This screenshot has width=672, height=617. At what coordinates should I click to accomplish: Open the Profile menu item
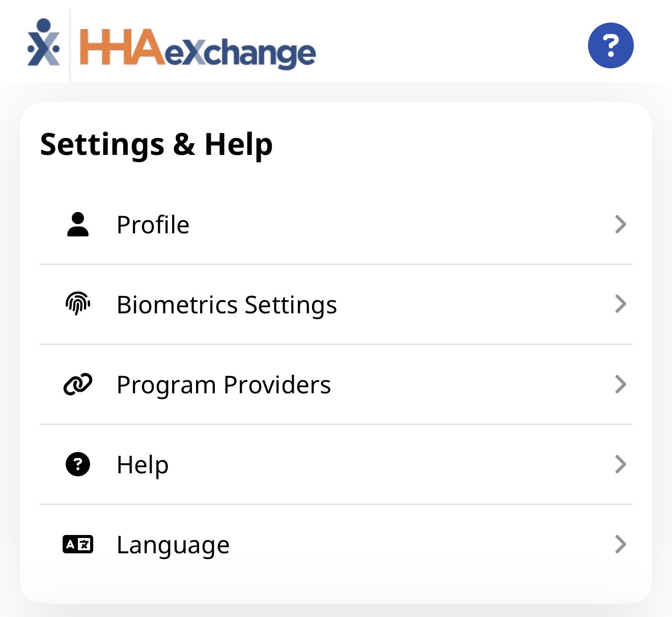[x=153, y=225]
